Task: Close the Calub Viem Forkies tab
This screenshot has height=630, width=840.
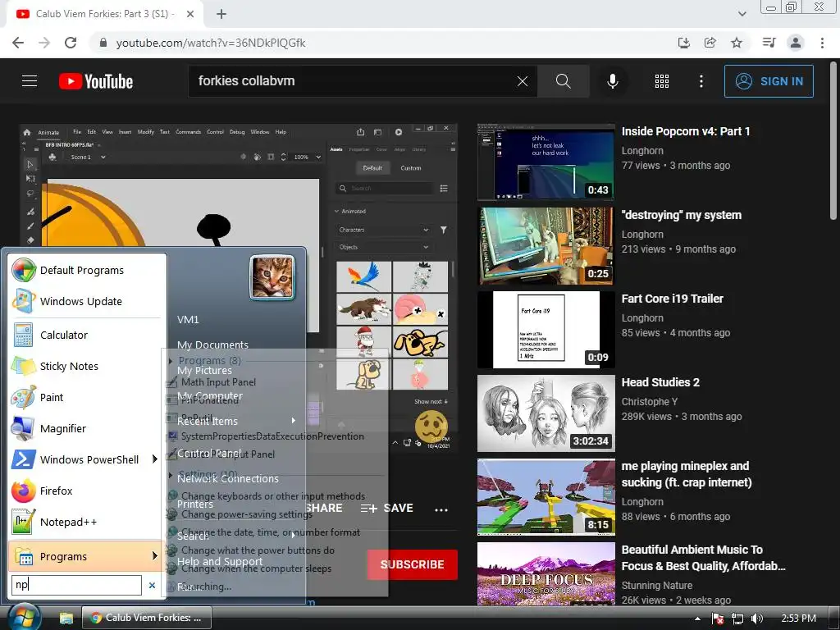Action: click(x=190, y=14)
